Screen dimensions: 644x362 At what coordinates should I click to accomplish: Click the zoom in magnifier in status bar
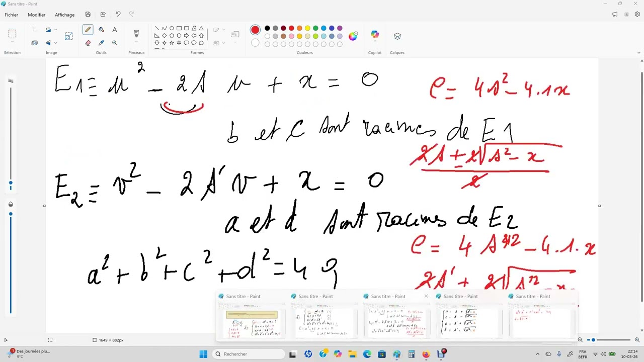pyautogui.click(x=637, y=340)
